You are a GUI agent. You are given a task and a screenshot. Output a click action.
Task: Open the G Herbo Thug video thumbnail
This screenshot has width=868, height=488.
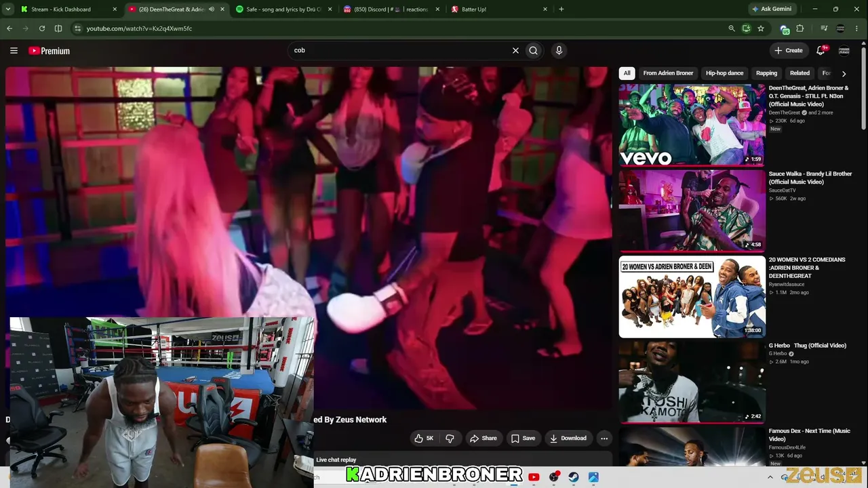(x=692, y=382)
